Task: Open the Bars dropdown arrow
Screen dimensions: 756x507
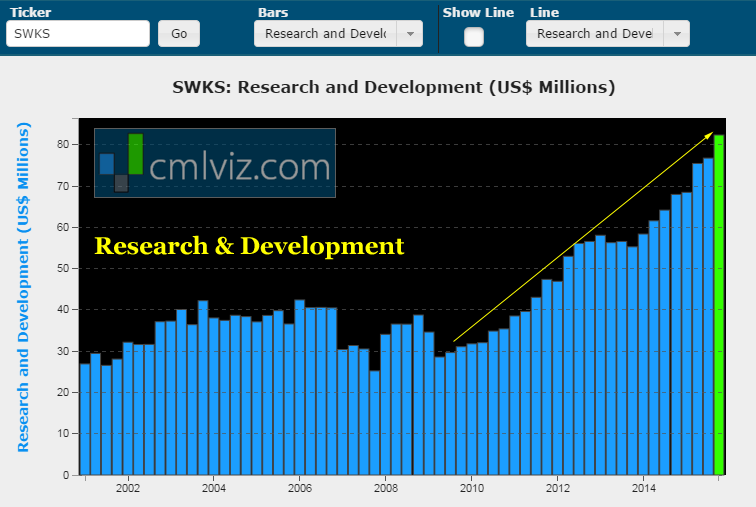Action: tap(410, 34)
